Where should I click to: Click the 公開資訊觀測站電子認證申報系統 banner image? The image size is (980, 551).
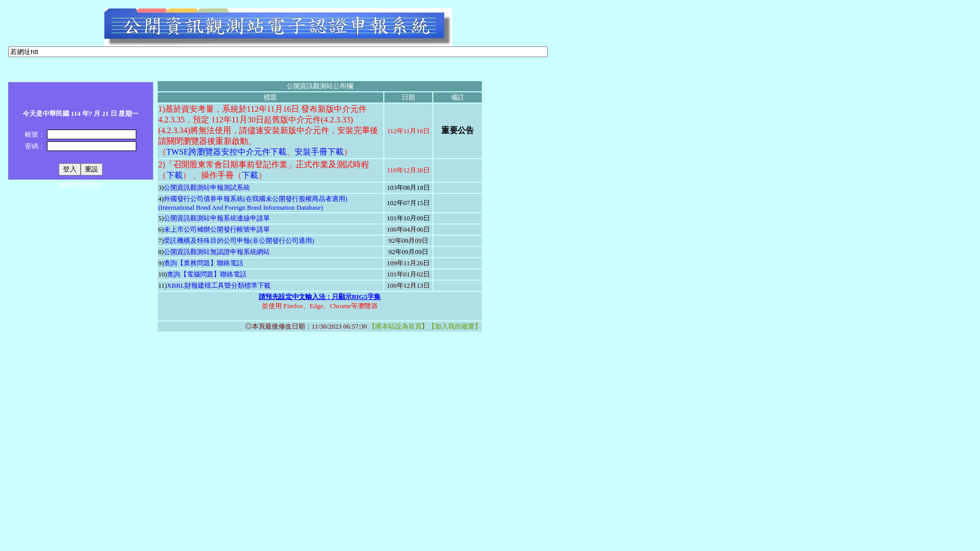point(278,27)
